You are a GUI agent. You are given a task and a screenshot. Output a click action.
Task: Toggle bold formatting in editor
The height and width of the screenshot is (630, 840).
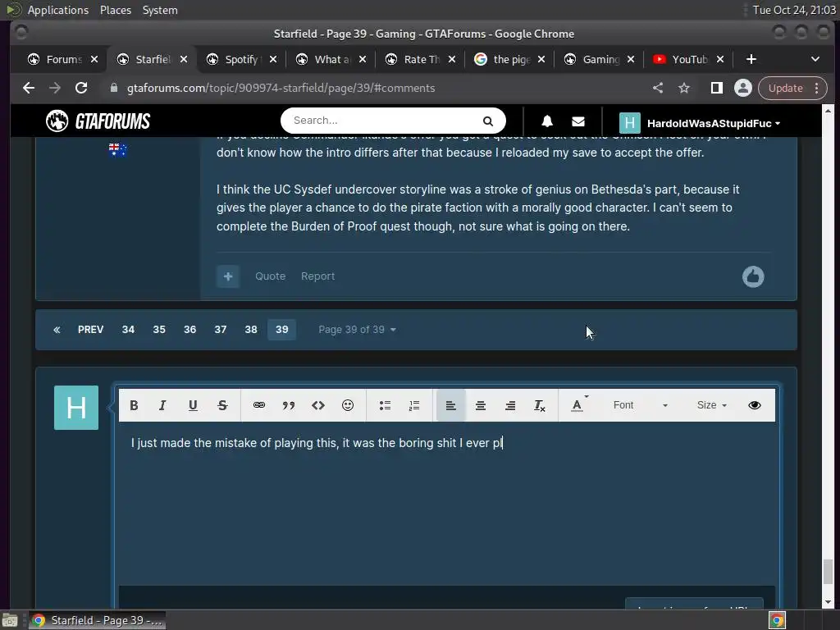click(x=134, y=405)
